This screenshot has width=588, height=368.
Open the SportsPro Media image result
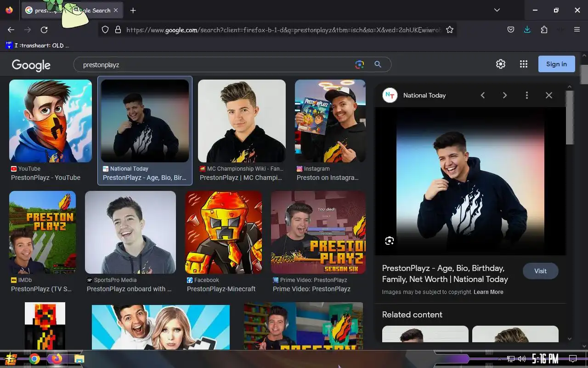[130, 232]
